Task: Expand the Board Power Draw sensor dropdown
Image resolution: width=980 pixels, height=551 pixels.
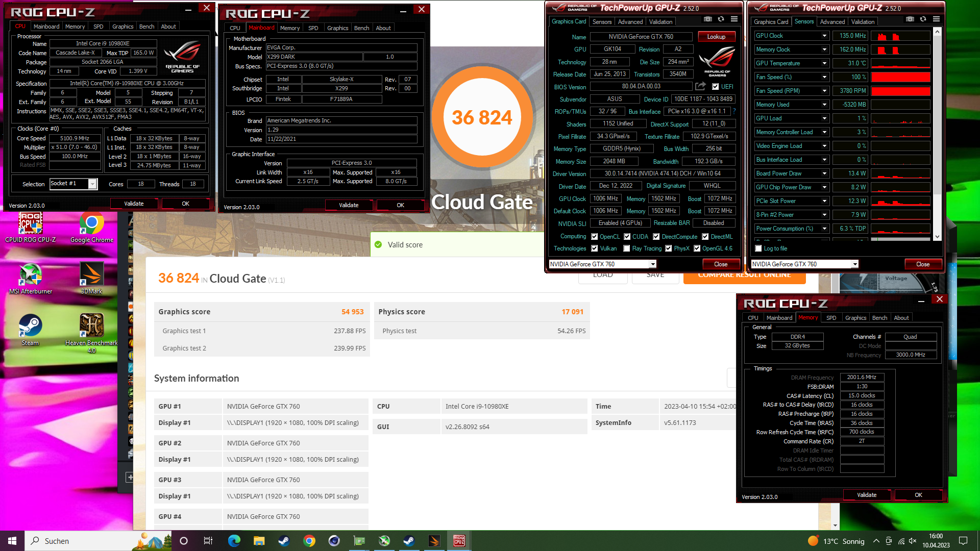Action: [x=824, y=173]
